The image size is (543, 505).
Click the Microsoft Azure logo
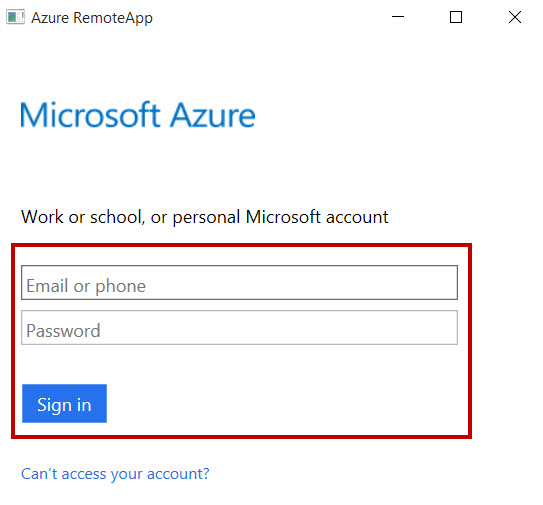138,115
